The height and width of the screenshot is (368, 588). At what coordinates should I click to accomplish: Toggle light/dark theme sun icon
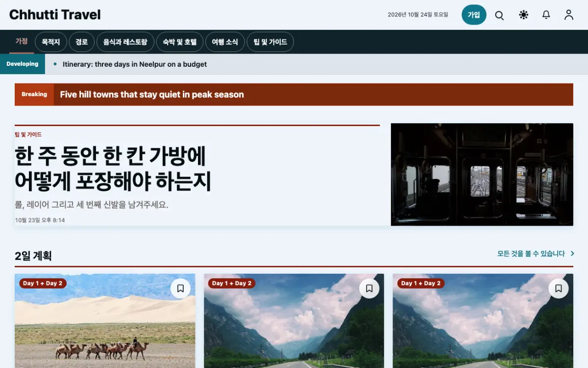[x=523, y=15]
